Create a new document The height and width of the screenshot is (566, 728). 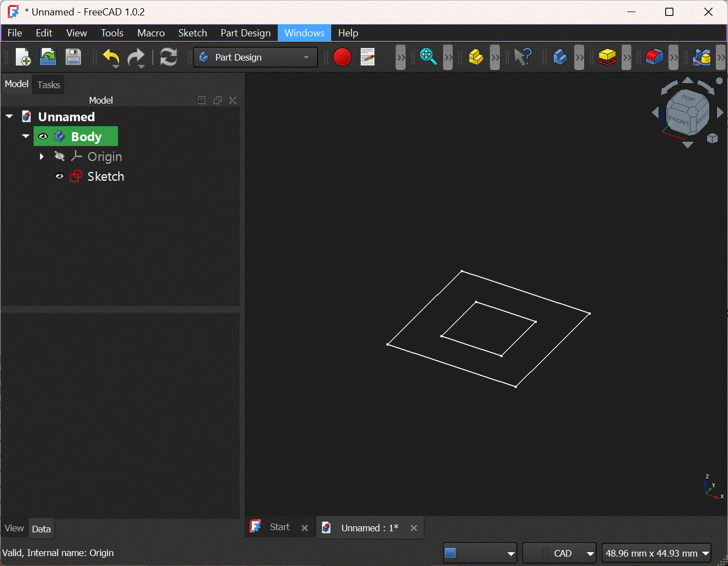[23, 57]
